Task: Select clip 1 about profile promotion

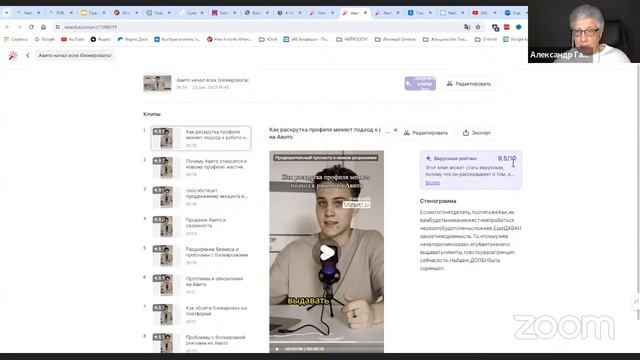Action: coord(201,138)
